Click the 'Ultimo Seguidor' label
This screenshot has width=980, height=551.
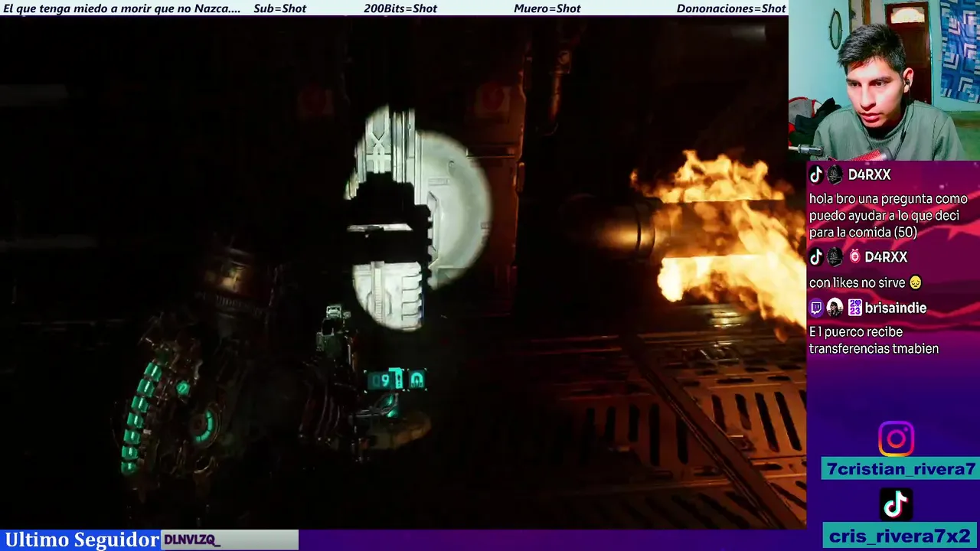(82, 540)
